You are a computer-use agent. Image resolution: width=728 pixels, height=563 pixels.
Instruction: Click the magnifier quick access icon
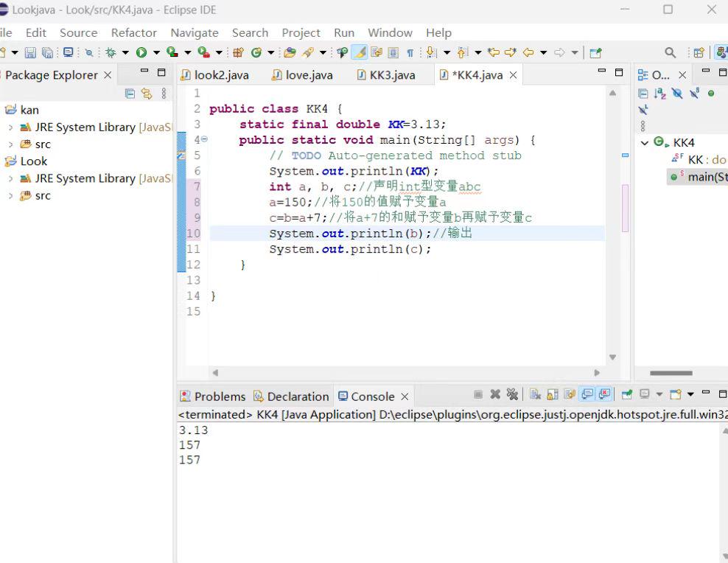[x=670, y=52]
